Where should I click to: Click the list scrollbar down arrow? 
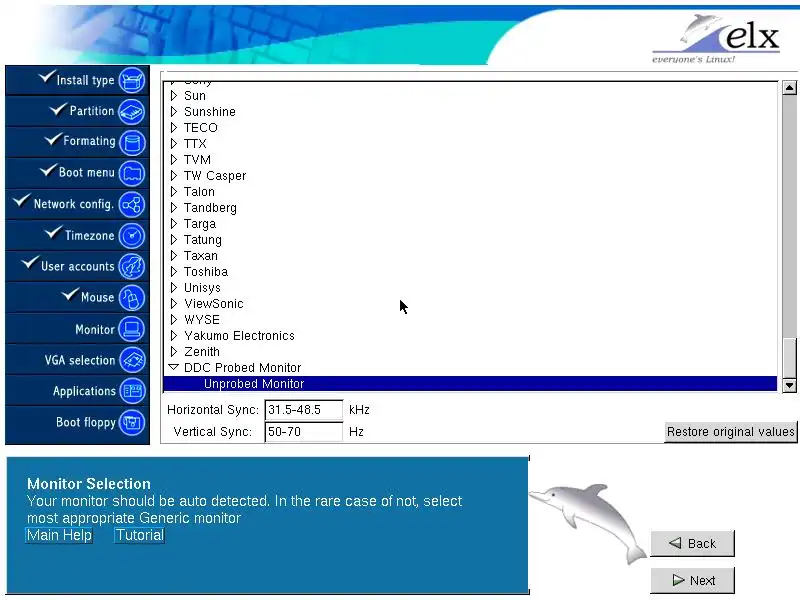point(789,385)
